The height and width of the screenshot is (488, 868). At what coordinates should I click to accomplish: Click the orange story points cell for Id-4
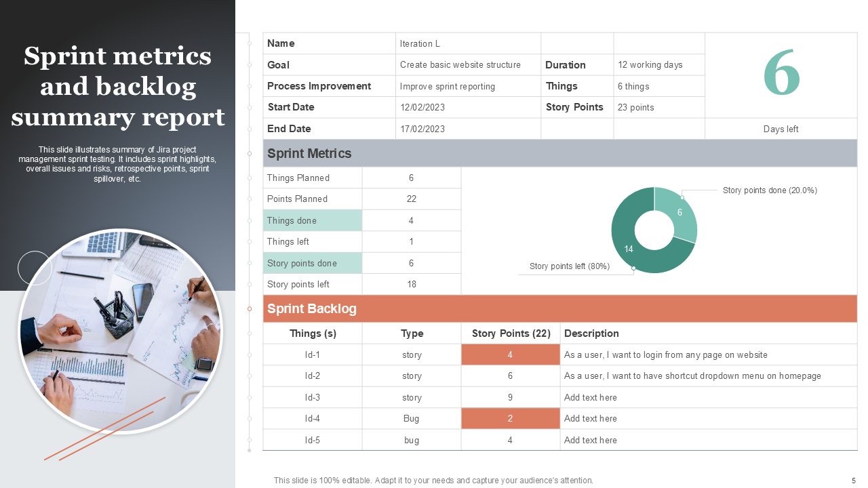pos(511,419)
